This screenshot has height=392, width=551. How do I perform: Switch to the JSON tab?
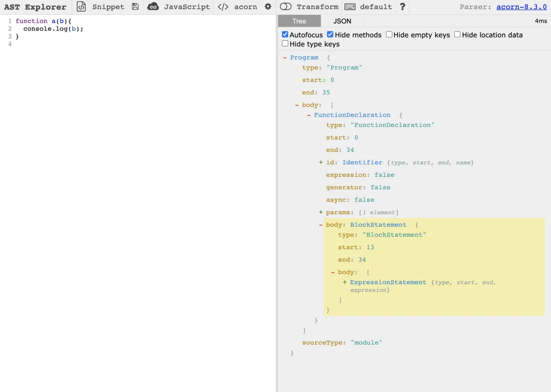pyautogui.click(x=342, y=21)
